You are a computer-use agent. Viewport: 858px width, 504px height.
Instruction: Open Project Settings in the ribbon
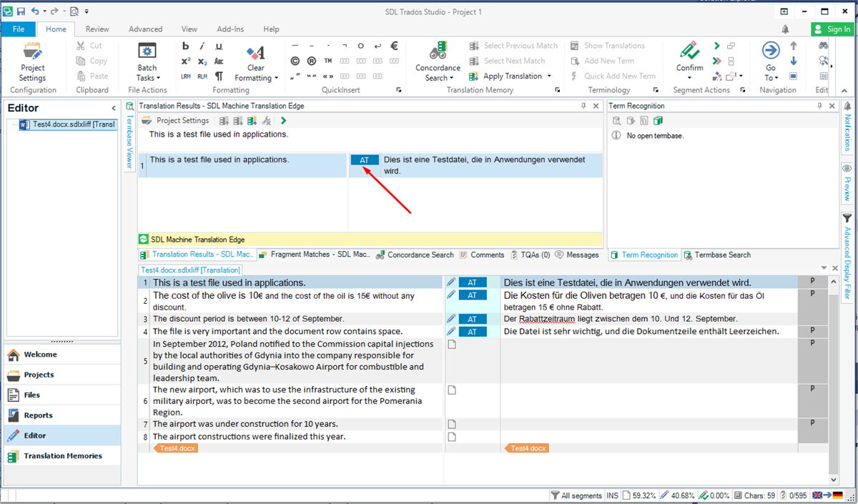[x=32, y=61]
